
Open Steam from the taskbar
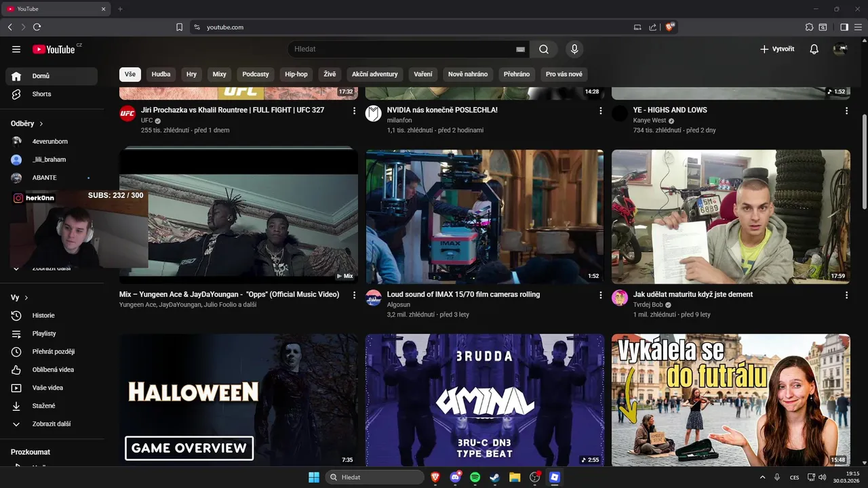coord(495,477)
